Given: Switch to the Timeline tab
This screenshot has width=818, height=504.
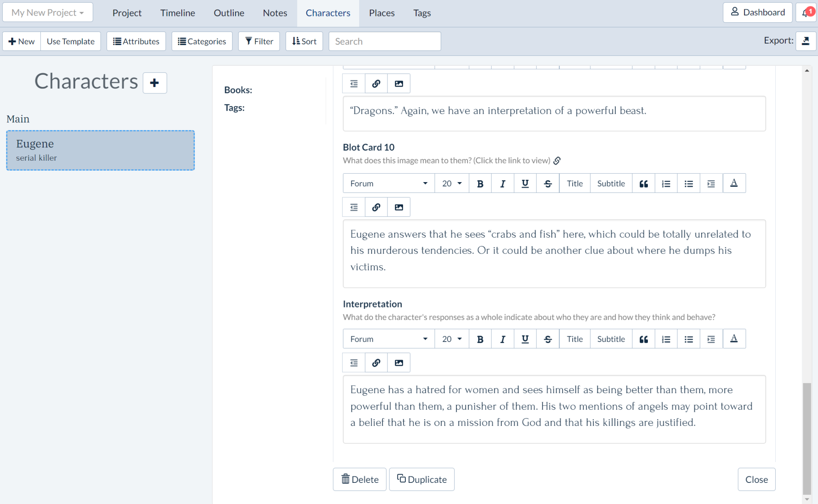Looking at the screenshot, I should click(x=177, y=13).
